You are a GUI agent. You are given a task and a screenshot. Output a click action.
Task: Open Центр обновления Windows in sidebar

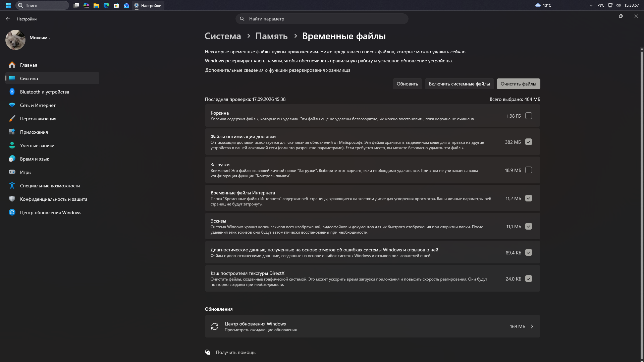(x=52, y=213)
